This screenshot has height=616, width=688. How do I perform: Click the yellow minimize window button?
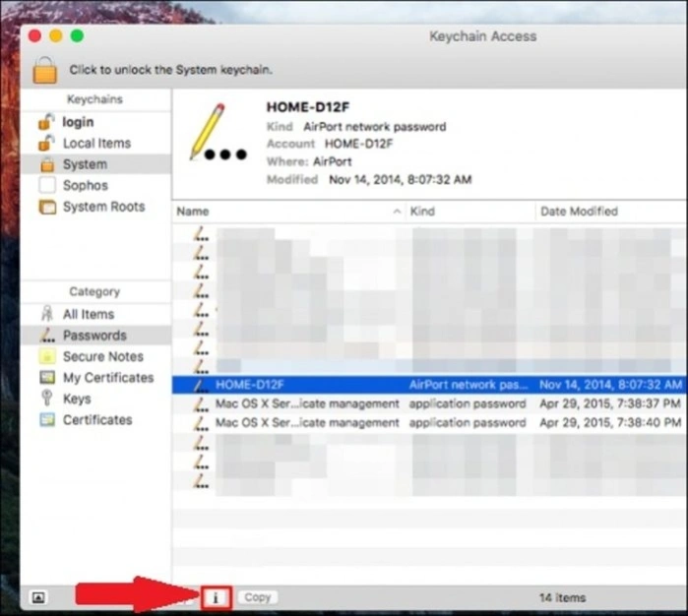[56, 36]
